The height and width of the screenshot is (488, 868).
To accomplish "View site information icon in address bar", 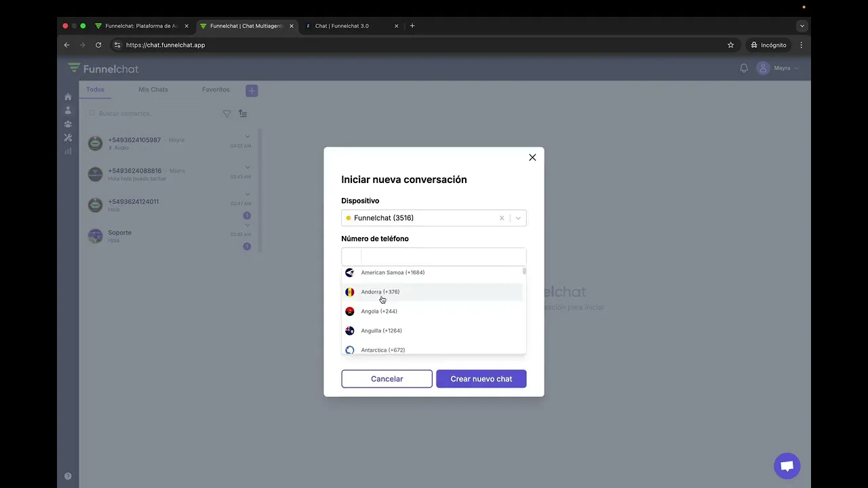I will point(117,45).
